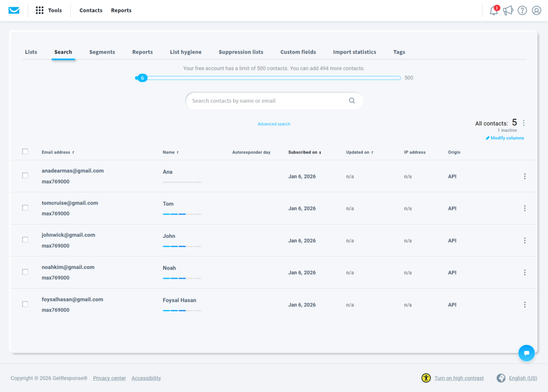Open actions menu for tomcruise@gmail.com
Image resolution: width=548 pixels, height=392 pixels.
point(524,209)
